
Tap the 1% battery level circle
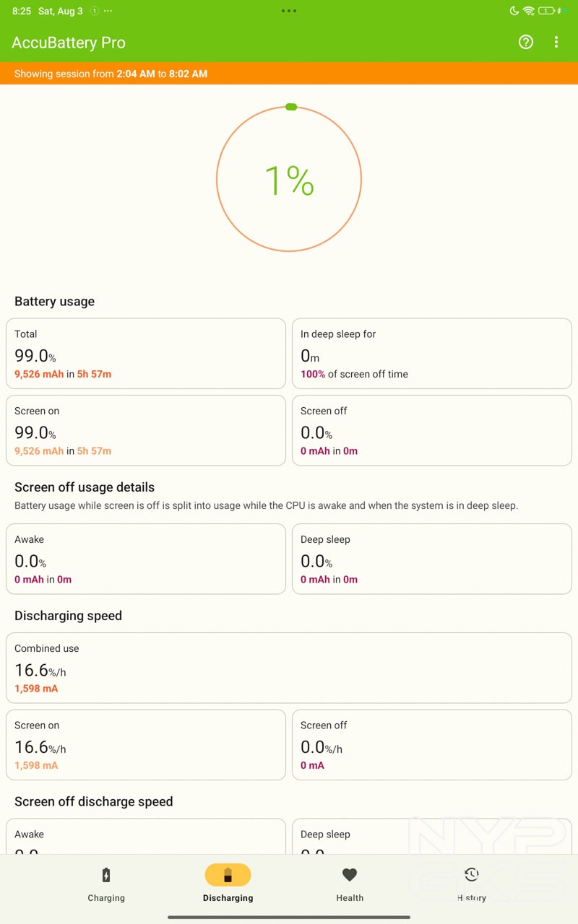click(x=289, y=180)
